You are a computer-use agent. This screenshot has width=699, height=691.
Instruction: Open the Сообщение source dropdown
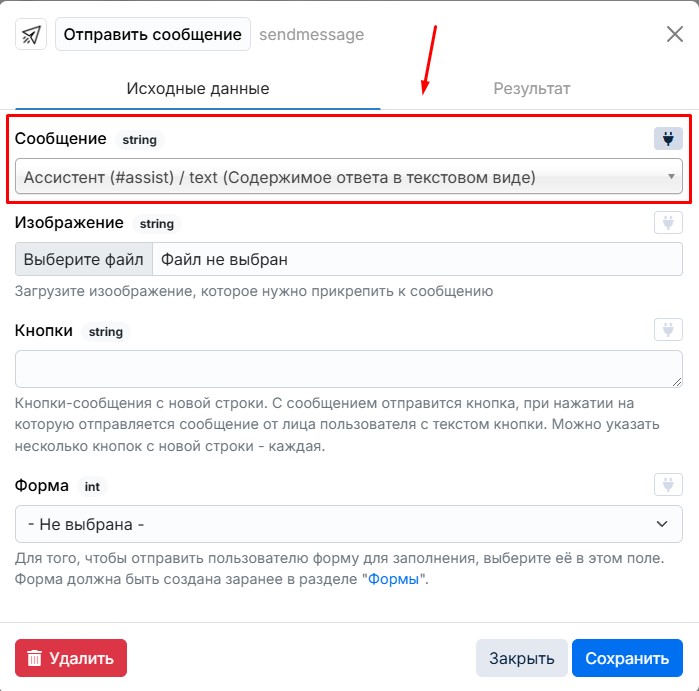(x=349, y=177)
